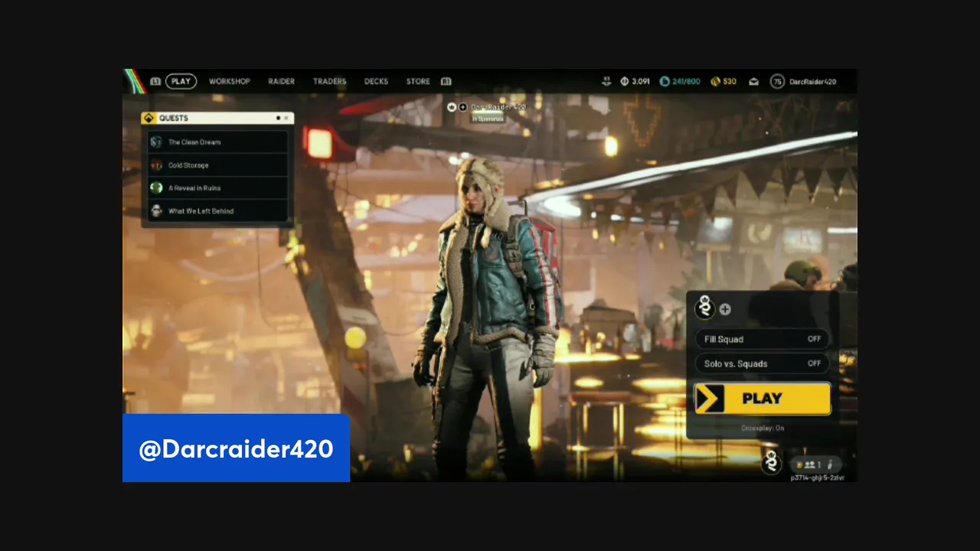Viewport: 980px width, 551px height.
Task: Click the yellow status dot in the social pill
Action: tap(799, 465)
